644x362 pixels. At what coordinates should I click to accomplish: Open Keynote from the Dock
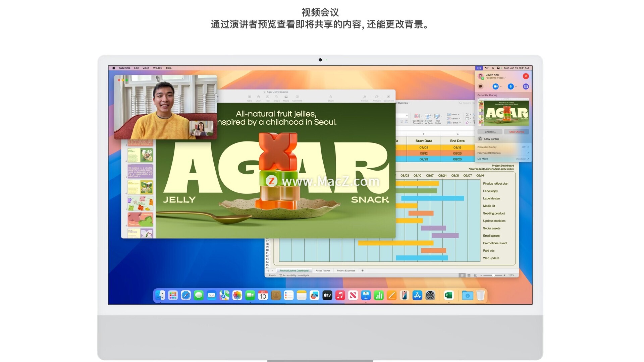[x=366, y=295]
